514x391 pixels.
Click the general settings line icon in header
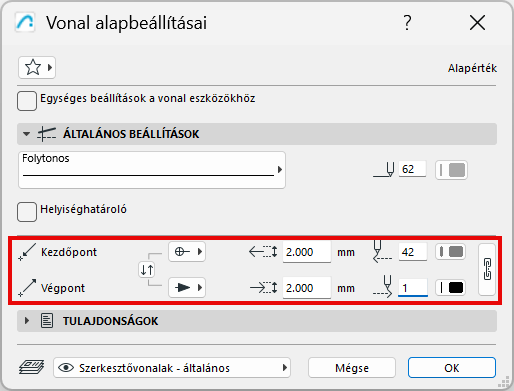[46, 134]
